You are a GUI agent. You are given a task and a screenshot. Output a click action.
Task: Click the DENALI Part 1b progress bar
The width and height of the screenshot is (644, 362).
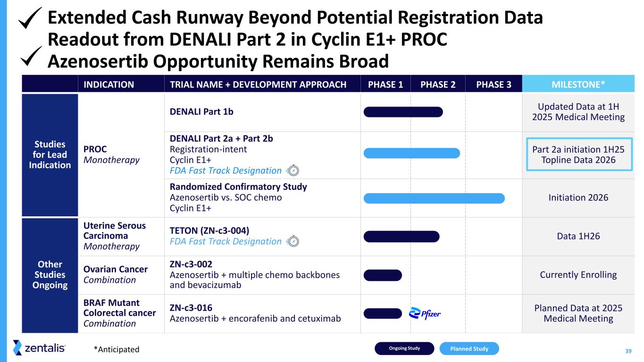click(403, 112)
